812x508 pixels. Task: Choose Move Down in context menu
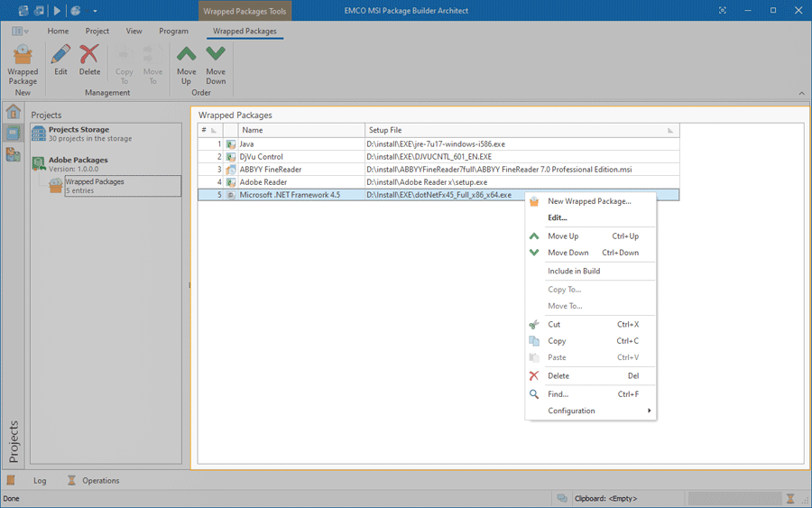[590, 253]
